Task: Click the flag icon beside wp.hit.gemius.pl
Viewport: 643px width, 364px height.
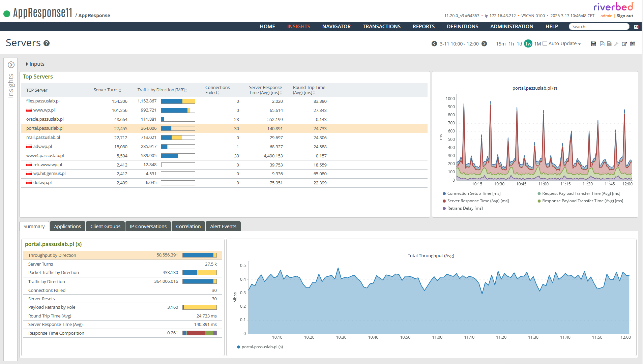Action: click(29, 174)
